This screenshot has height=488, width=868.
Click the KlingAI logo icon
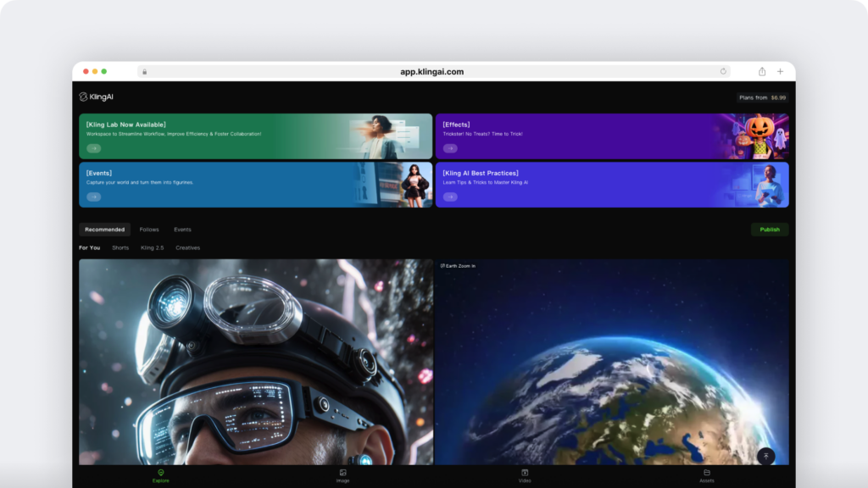click(x=84, y=97)
